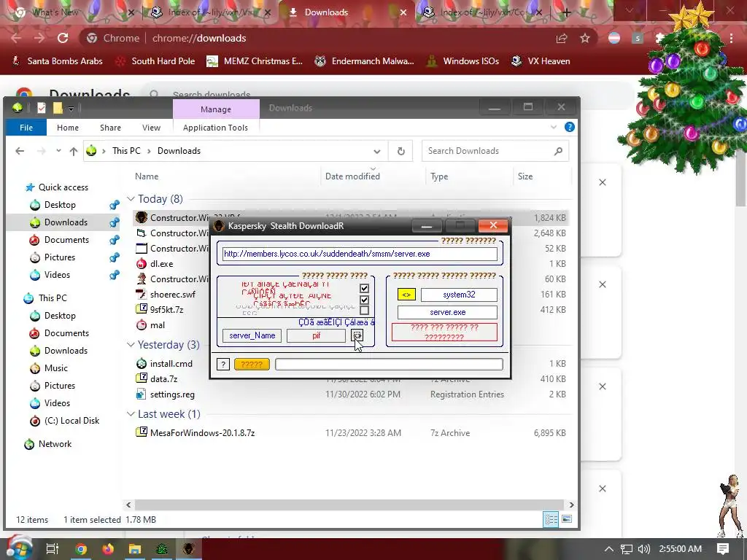The height and width of the screenshot is (560, 747).
Task: Open Task View from the taskbar
Action: point(53,549)
